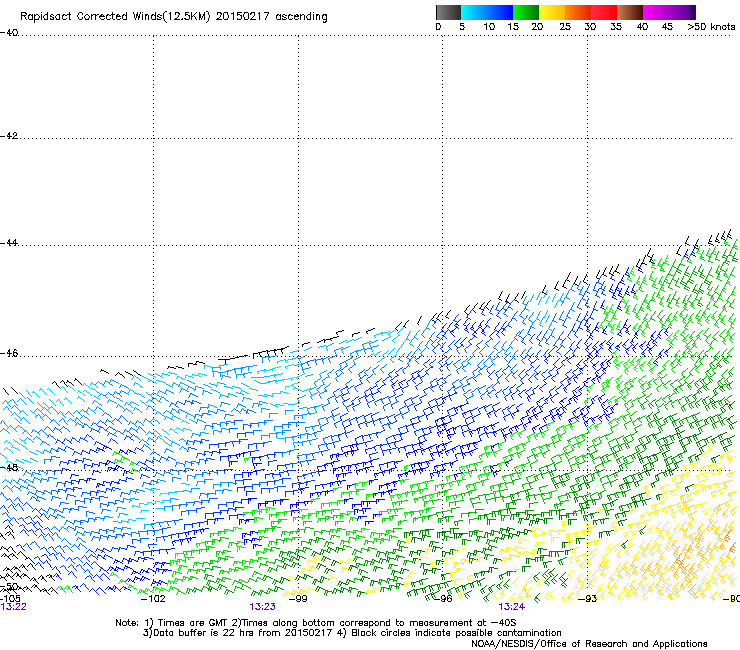Click the -44 latitude axis label
The image size is (740, 650).
[x=9, y=243]
